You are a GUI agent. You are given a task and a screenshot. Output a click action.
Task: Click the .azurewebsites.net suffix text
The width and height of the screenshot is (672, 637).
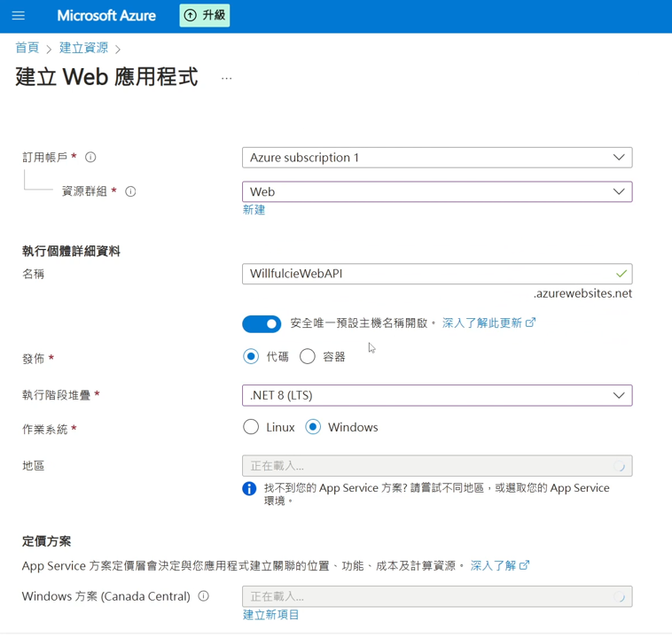[582, 293]
